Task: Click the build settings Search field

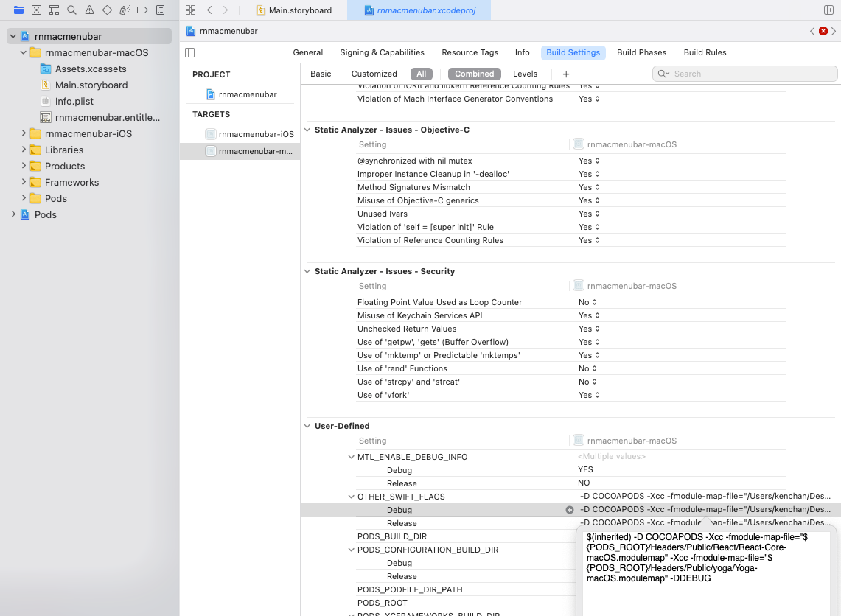Action: coord(745,74)
